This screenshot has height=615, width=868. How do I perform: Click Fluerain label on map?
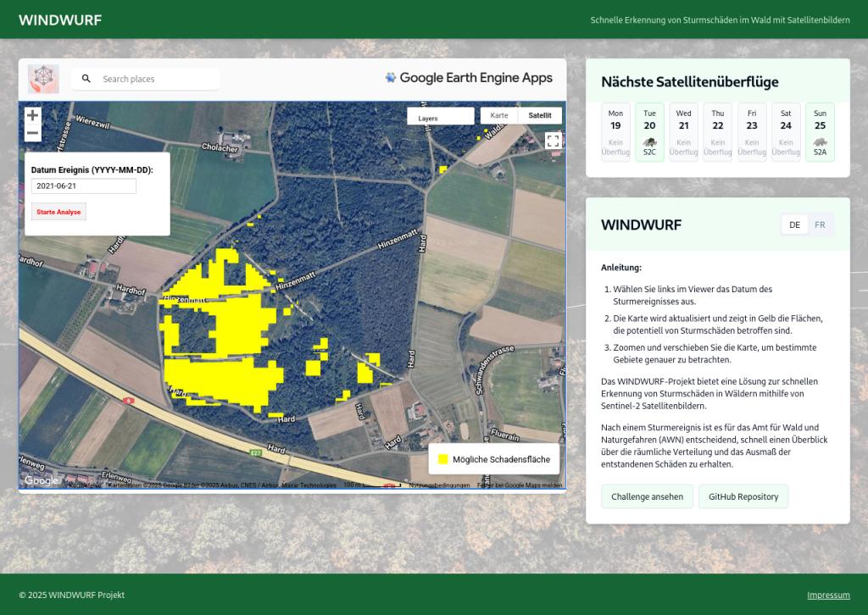point(504,435)
